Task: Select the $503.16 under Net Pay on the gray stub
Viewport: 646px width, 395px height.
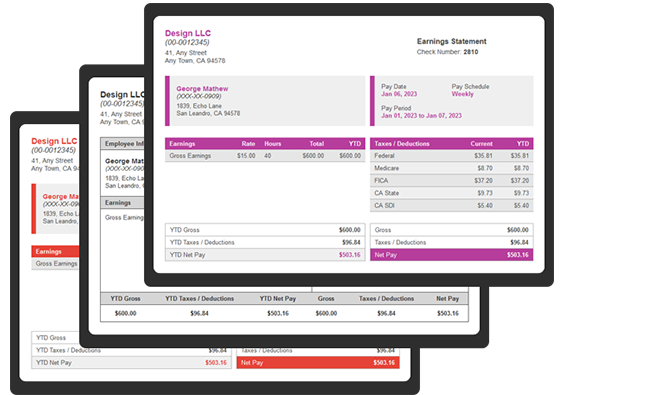Action: 448,313
